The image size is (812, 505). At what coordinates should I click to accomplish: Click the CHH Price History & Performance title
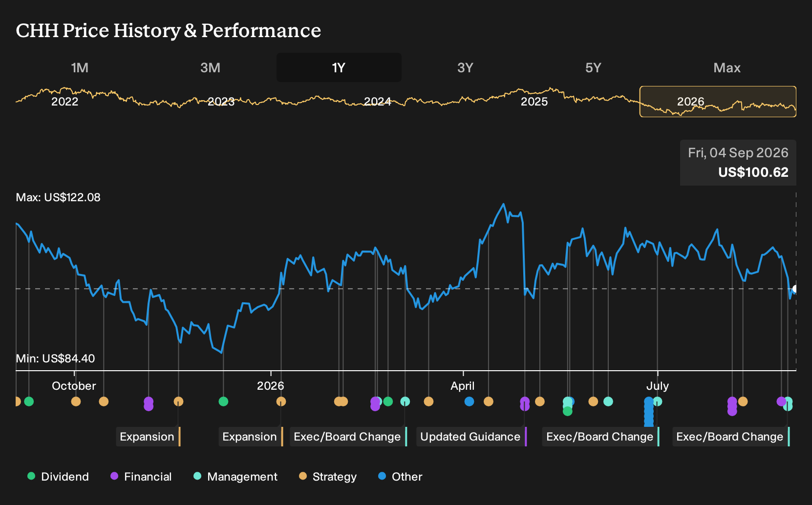click(x=169, y=30)
